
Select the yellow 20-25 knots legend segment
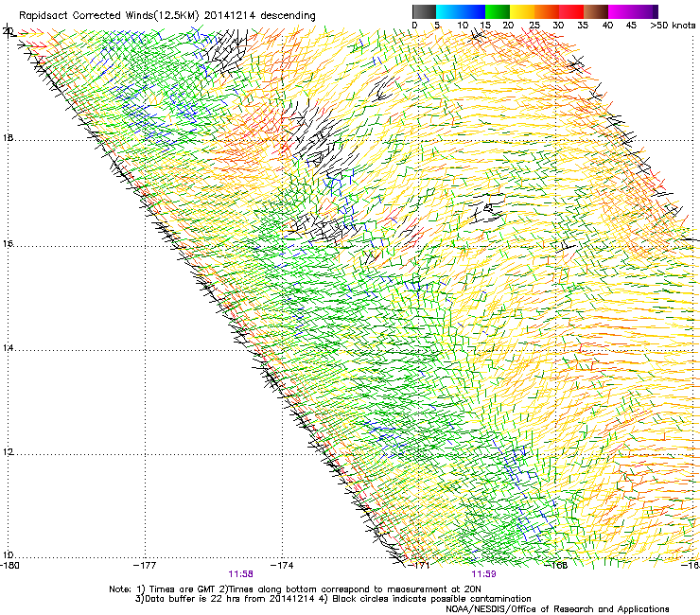[x=522, y=11]
